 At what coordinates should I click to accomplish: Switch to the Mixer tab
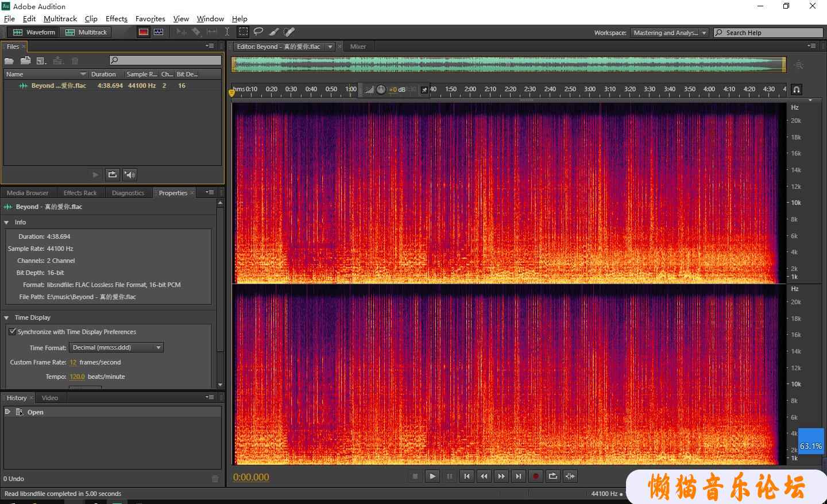358,46
